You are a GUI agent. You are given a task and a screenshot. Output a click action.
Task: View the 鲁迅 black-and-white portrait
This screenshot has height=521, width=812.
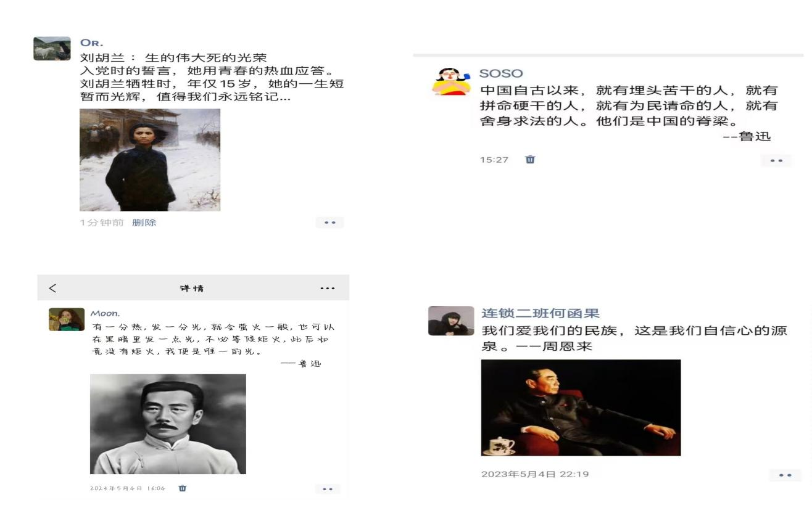(x=168, y=424)
